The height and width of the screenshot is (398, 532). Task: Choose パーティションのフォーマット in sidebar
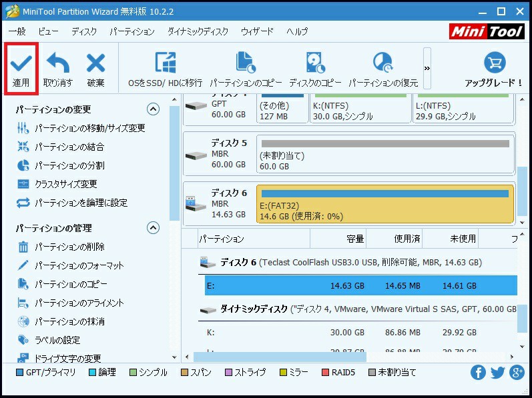point(79,265)
